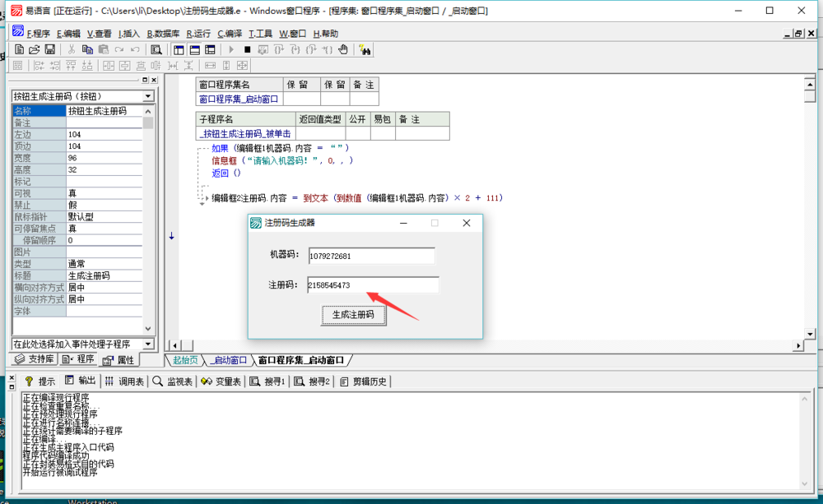Click the New file toolbar icon

(19, 50)
